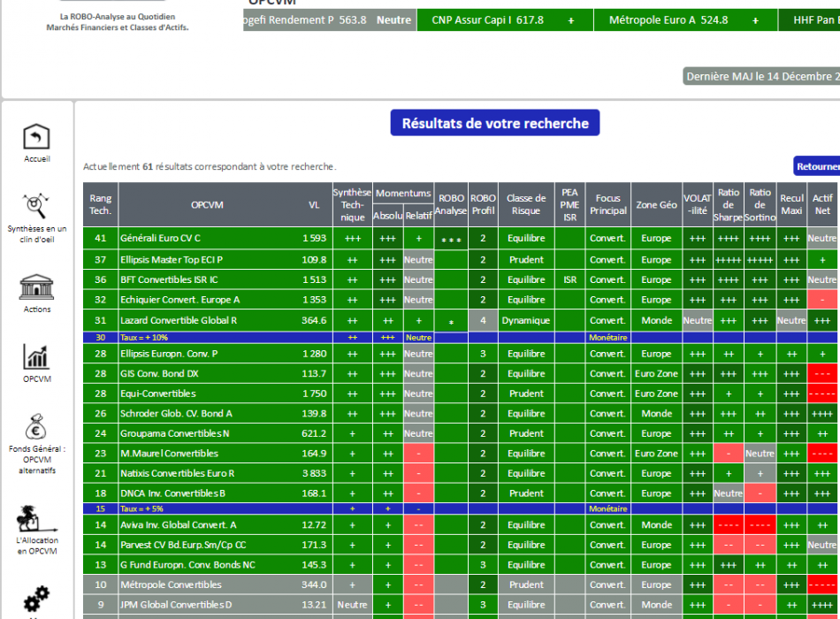
Task: Click VL value 3 833 for Natixis
Action: point(314,473)
